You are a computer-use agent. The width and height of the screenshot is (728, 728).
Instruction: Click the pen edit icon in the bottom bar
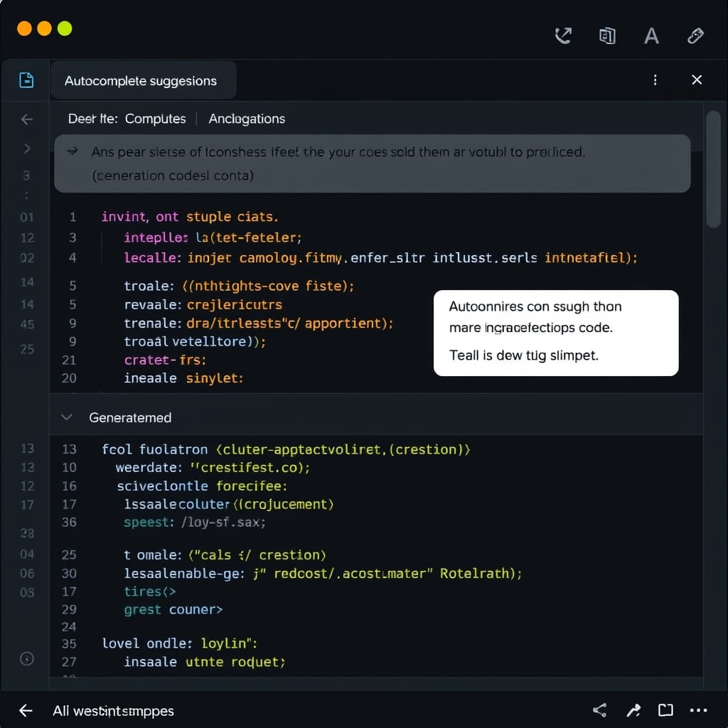pos(633,710)
